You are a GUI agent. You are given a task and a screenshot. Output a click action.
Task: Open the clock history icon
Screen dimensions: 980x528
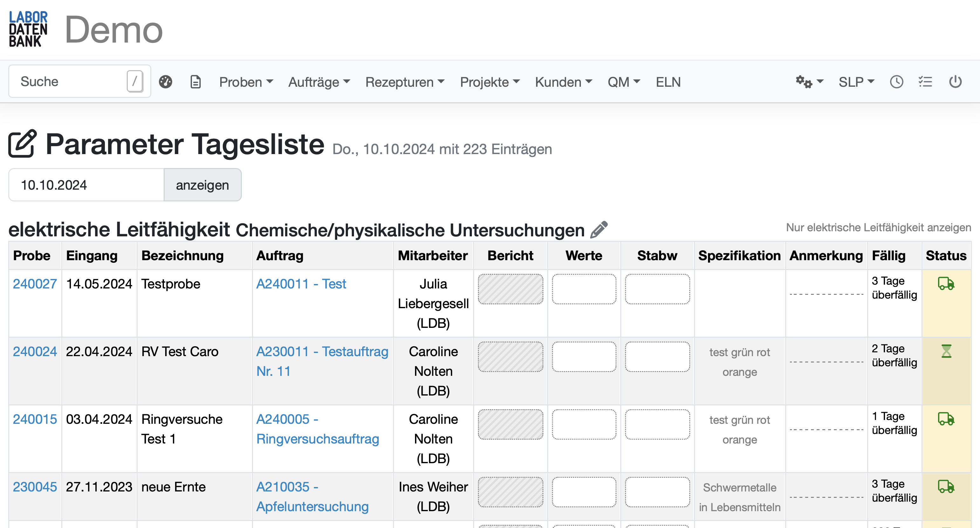click(x=896, y=81)
